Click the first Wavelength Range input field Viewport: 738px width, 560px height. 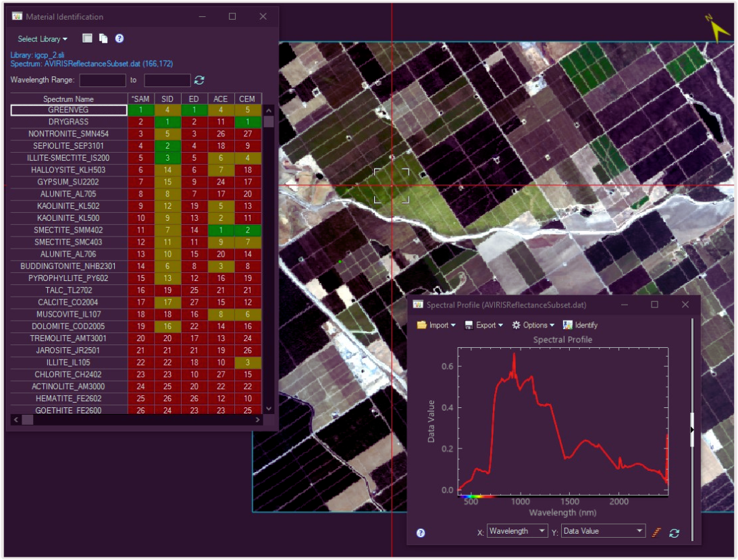click(103, 80)
